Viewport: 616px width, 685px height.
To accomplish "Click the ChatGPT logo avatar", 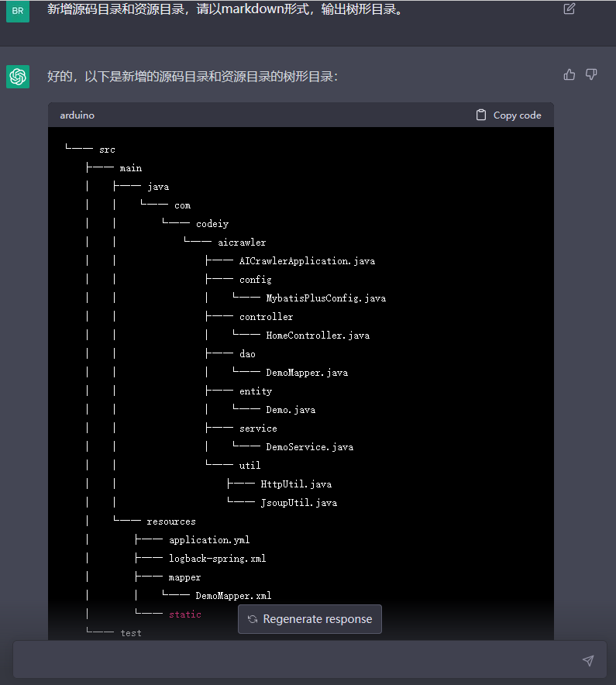I will tap(18, 77).
